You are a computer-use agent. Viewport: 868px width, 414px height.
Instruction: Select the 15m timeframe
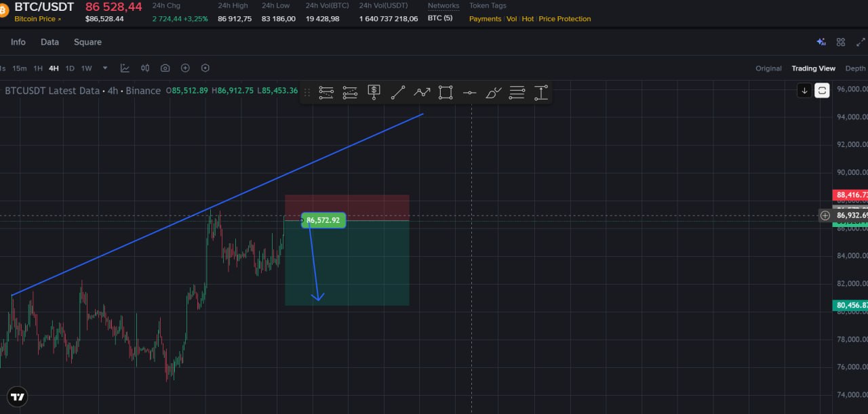pyautogui.click(x=20, y=68)
